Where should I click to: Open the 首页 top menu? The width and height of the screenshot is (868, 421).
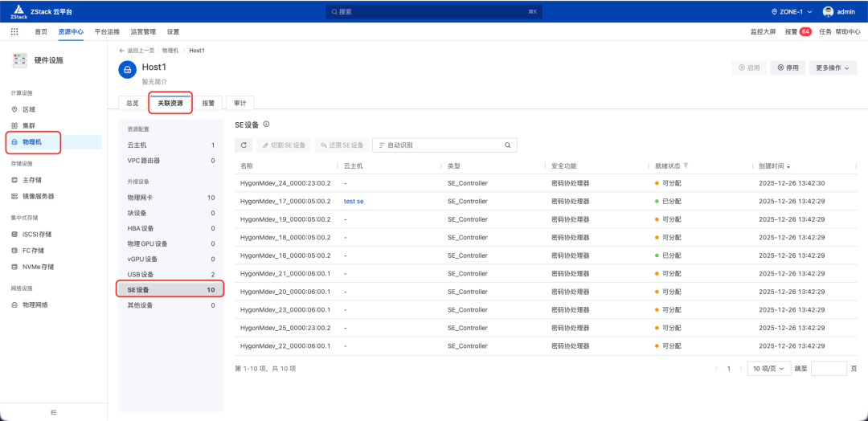pos(41,32)
